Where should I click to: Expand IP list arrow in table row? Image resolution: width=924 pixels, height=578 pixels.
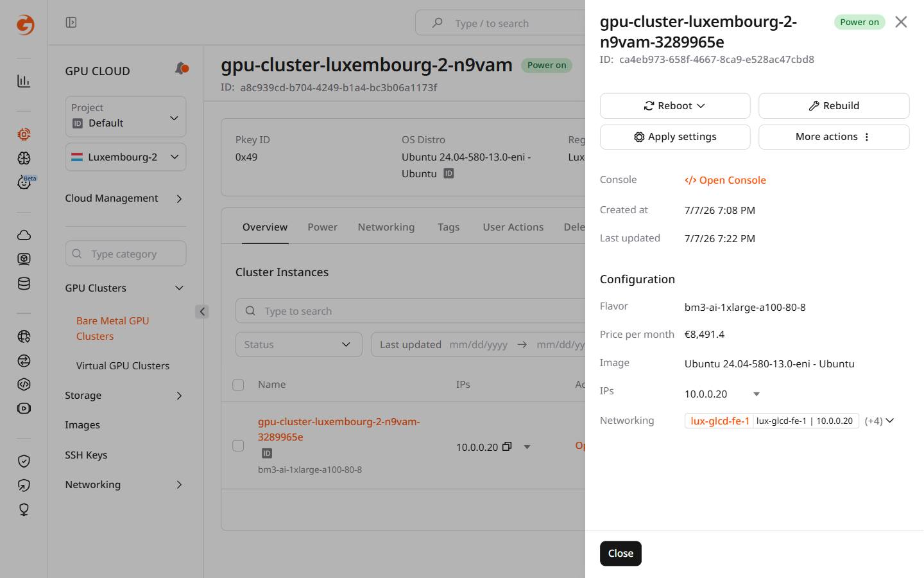tap(527, 447)
